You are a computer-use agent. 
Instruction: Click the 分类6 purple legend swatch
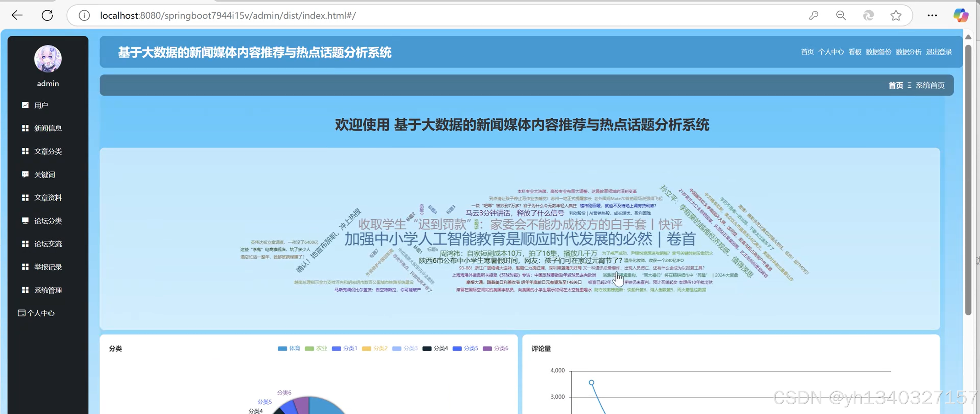pyautogui.click(x=487, y=348)
